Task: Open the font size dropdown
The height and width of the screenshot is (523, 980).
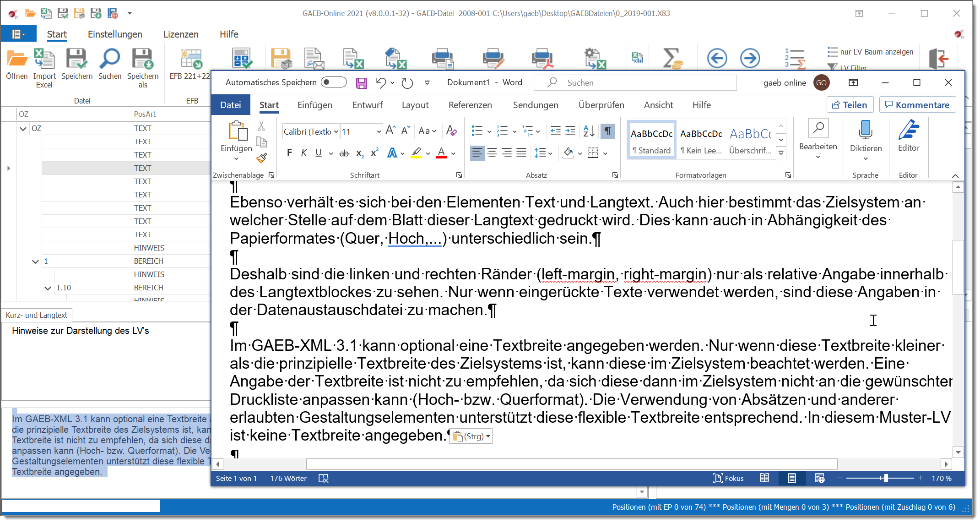Action: (x=379, y=132)
